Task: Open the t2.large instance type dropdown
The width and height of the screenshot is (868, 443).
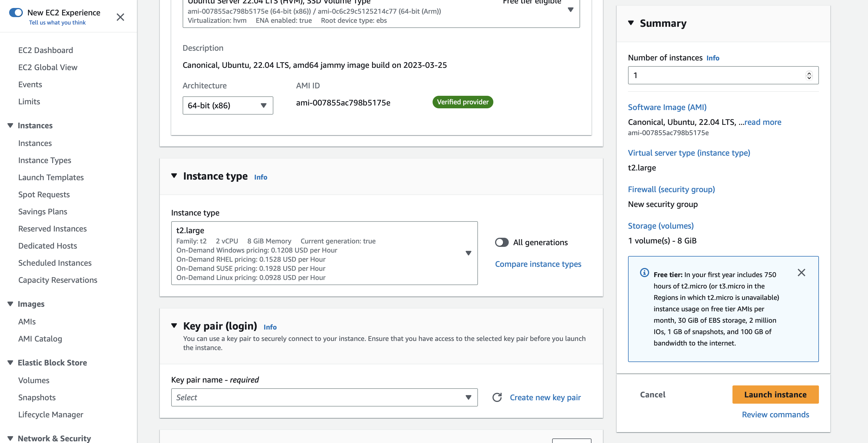Action: (x=324, y=253)
